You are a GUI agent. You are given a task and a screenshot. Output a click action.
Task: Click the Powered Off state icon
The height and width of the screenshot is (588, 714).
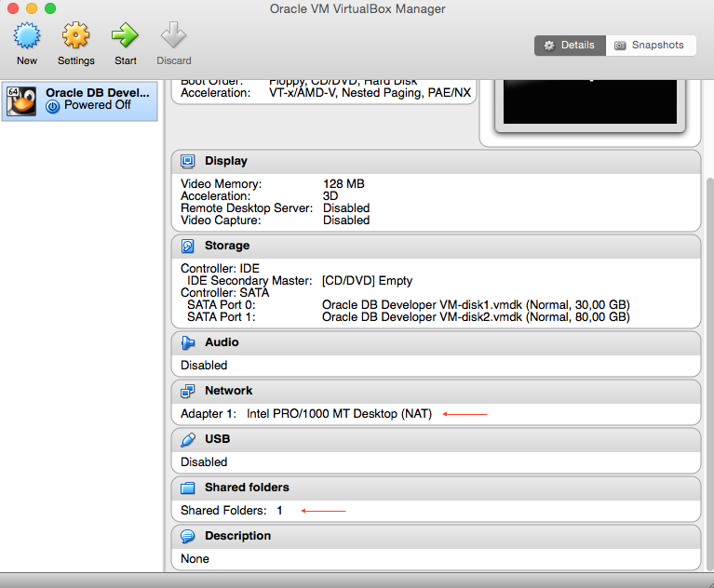tap(53, 106)
